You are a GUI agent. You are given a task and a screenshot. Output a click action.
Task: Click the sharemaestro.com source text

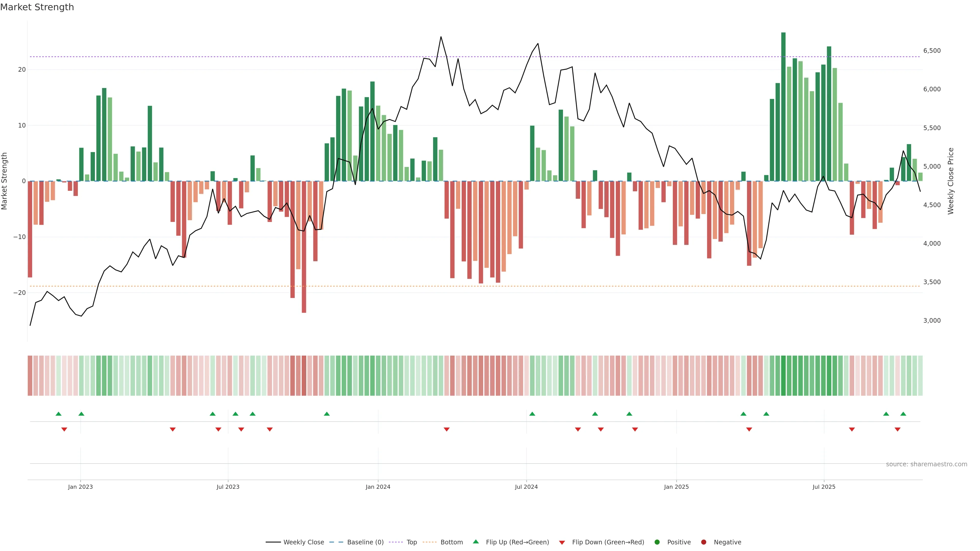(926, 464)
